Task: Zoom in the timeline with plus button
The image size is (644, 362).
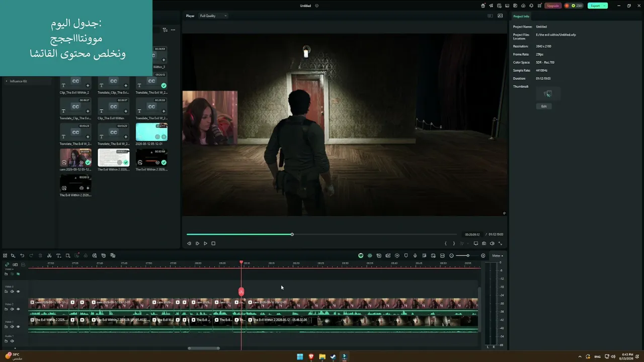Action: 483,255
